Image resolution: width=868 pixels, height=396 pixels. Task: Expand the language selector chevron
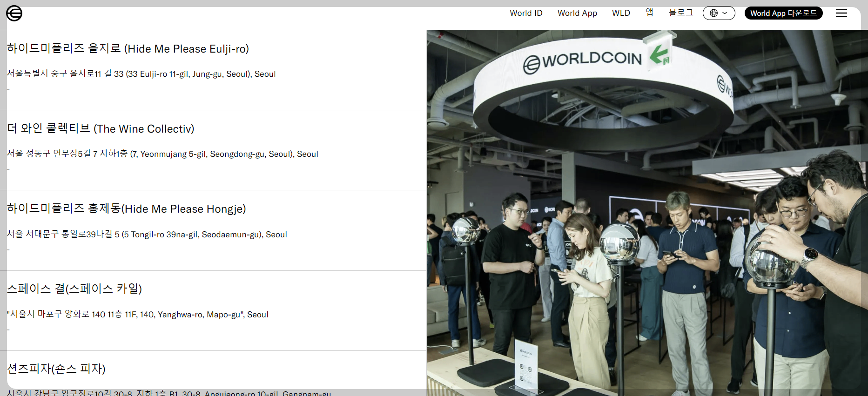[x=725, y=13]
